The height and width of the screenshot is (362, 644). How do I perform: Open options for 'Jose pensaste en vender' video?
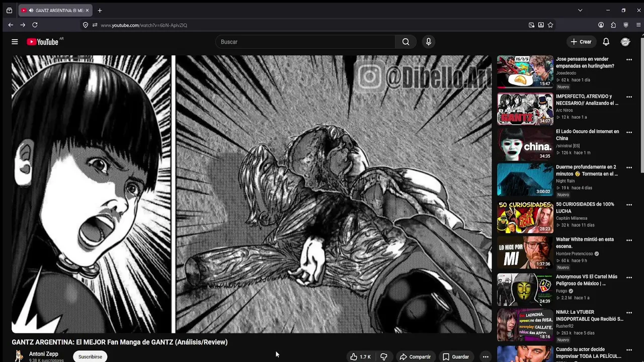[629, 59]
